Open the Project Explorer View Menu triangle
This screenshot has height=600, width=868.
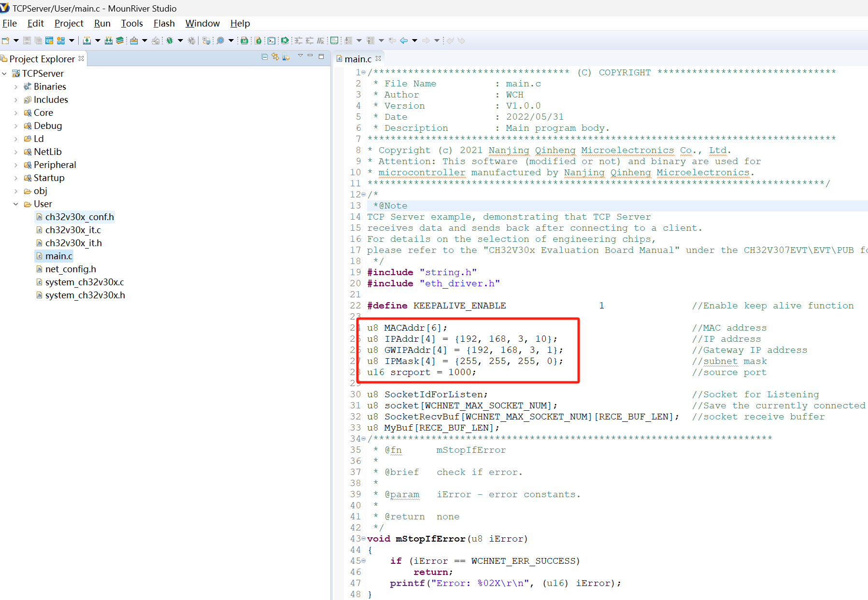[300, 56]
